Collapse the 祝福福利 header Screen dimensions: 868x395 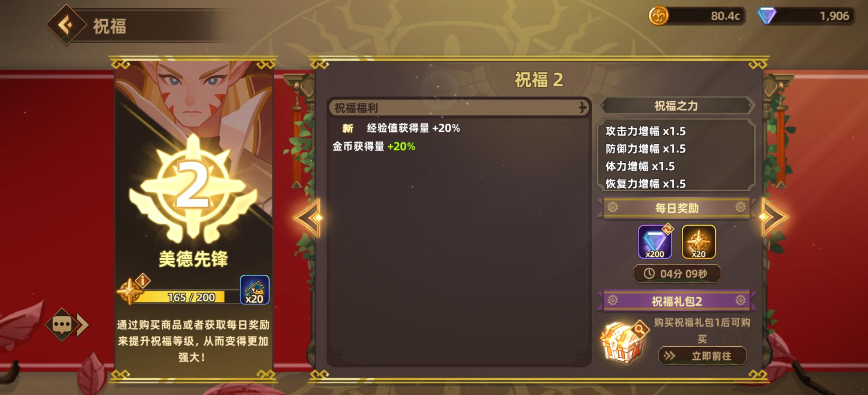coord(458,108)
